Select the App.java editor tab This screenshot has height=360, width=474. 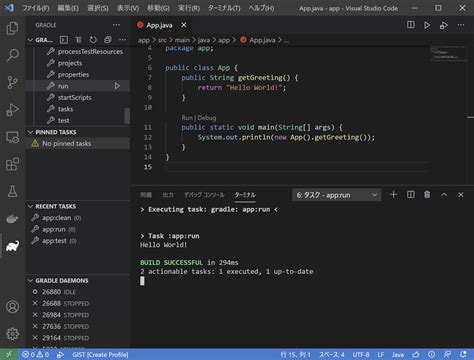coord(159,25)
